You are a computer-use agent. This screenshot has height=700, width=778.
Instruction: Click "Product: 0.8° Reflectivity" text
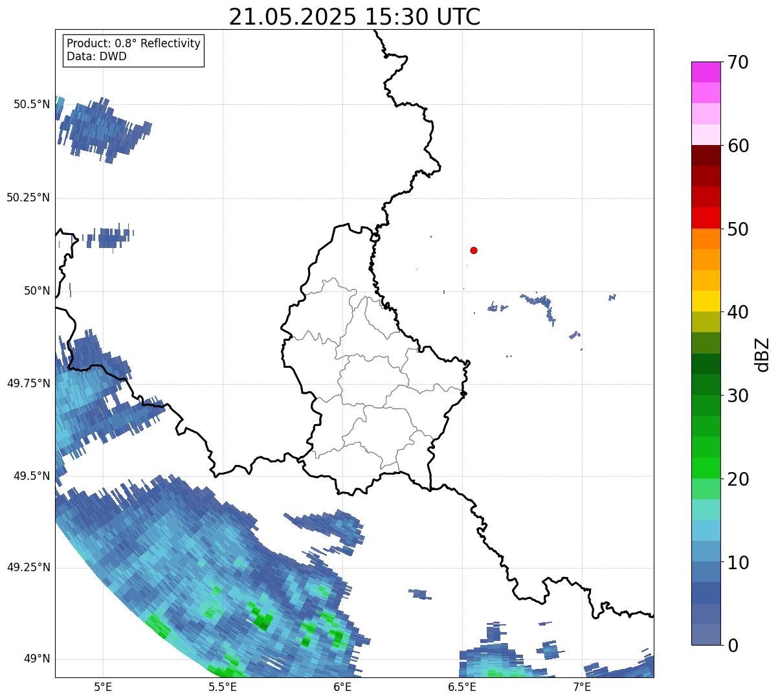click(134, 43)
